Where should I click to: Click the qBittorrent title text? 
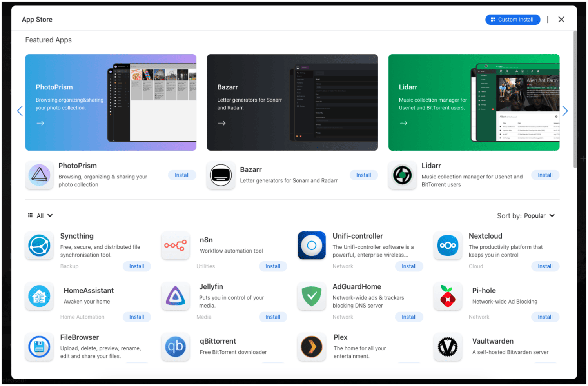218,341
